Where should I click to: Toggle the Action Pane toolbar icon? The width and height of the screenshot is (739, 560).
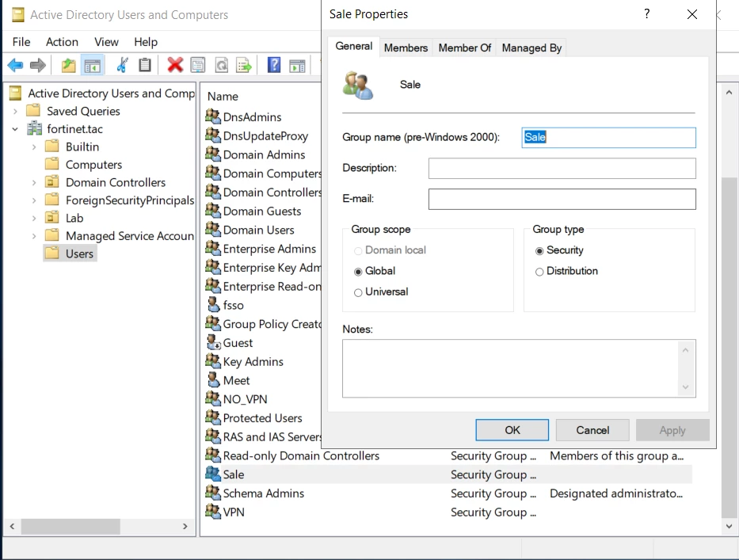[297, 66]
